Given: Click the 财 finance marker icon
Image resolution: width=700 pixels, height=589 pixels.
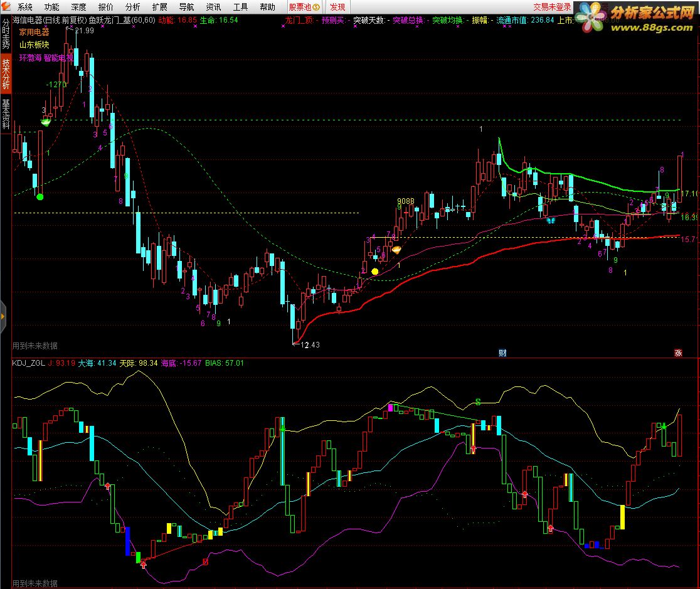Looking at the screenshot, I should coord(502,353).
